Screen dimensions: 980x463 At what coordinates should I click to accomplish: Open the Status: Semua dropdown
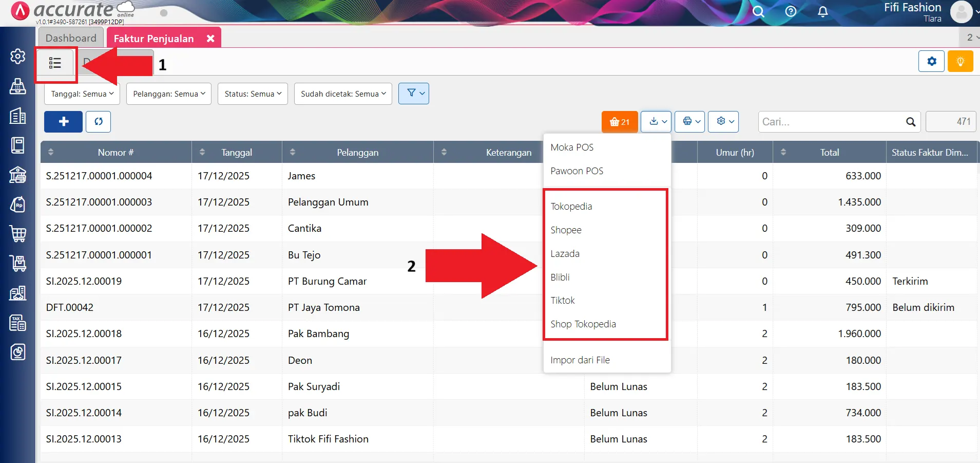pyautogui.click(x=253, y=94)
